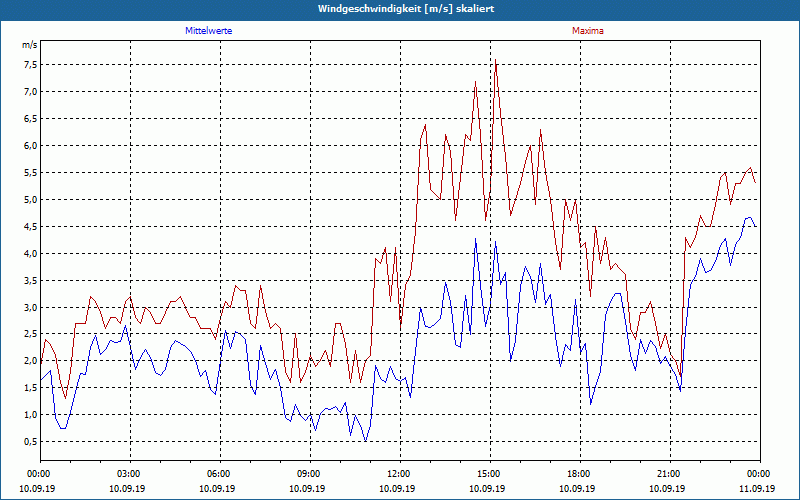The image size is (800, 500).
Task: Click the '21:00' time axis label
Action: [x=667, y=474]
